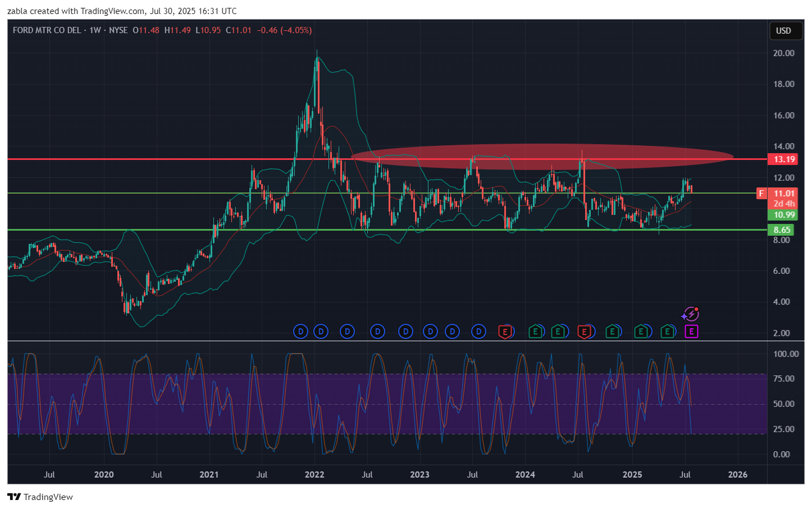
Task: Click the 2020 label on time axis
Action: [x=104, y=475]
